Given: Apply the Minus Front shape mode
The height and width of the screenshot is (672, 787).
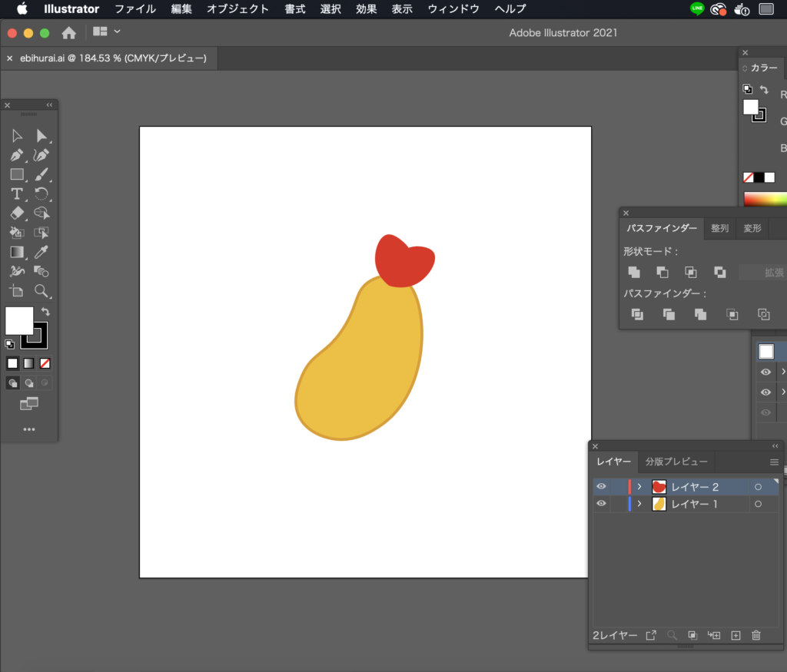Looking at the screenshot, I should click(x=662, y=272).
